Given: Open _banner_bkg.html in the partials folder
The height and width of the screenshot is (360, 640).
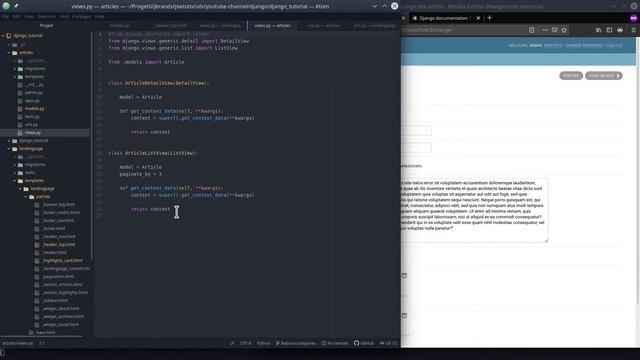Looking at the screenshot, I should (59, 204).
